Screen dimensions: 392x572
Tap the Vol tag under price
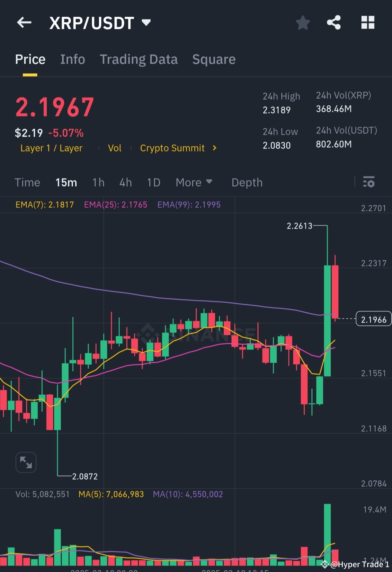(114, 148)
